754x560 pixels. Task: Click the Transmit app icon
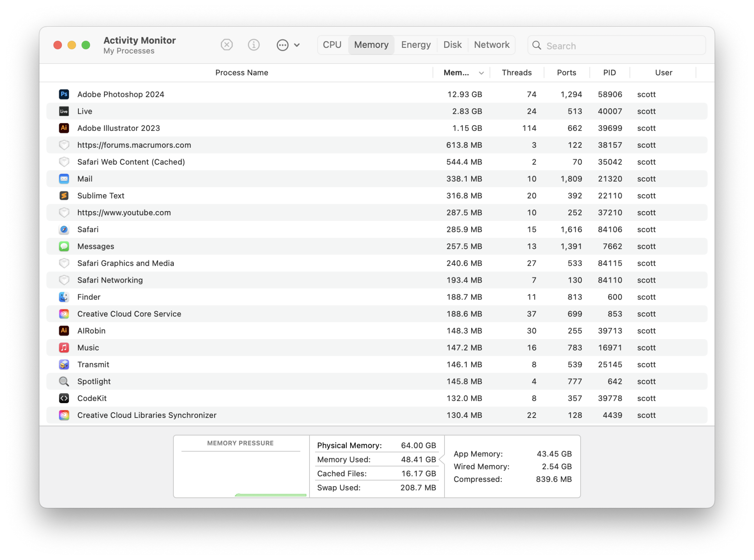tap(64, 364)
